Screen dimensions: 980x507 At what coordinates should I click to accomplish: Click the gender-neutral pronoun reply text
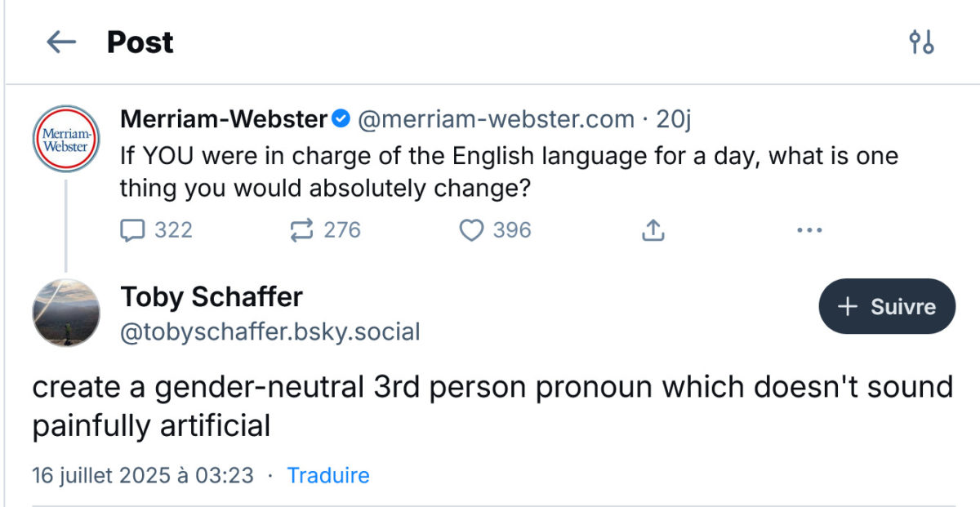point(492,404)
